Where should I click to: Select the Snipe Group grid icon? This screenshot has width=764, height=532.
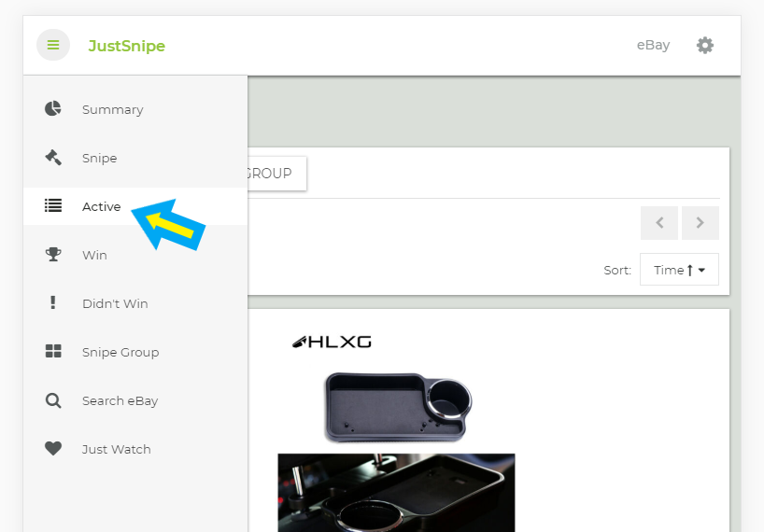[53, 352]
